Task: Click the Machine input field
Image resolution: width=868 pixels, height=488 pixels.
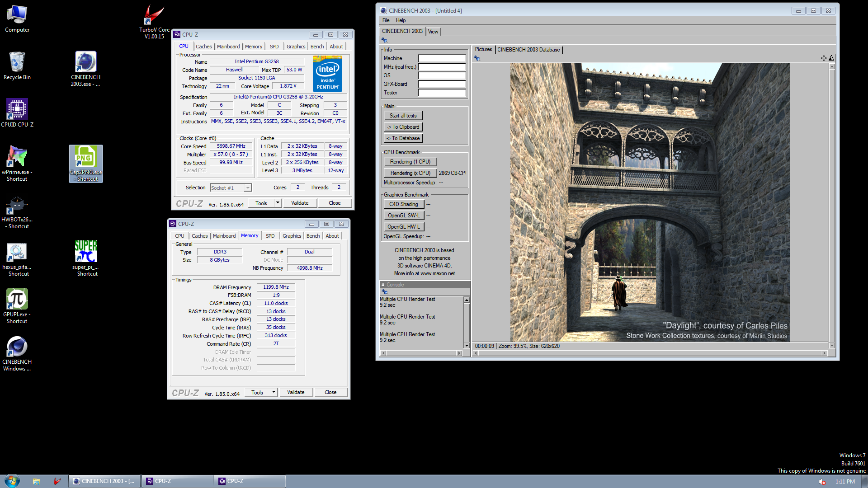Action: pyautogui.click(x=442, y=58)
